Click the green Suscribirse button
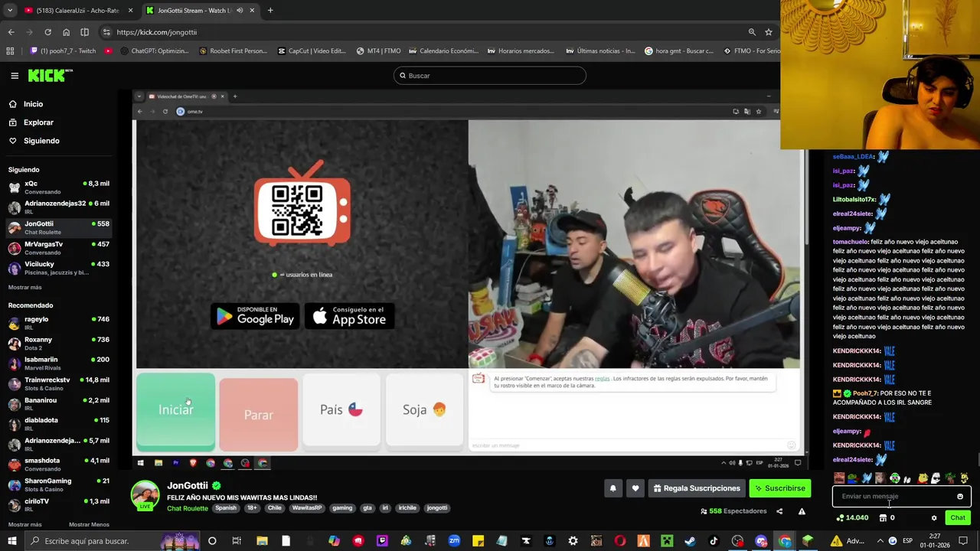The width and height of the screenshot is (980, 551). (x=779, y=488)
